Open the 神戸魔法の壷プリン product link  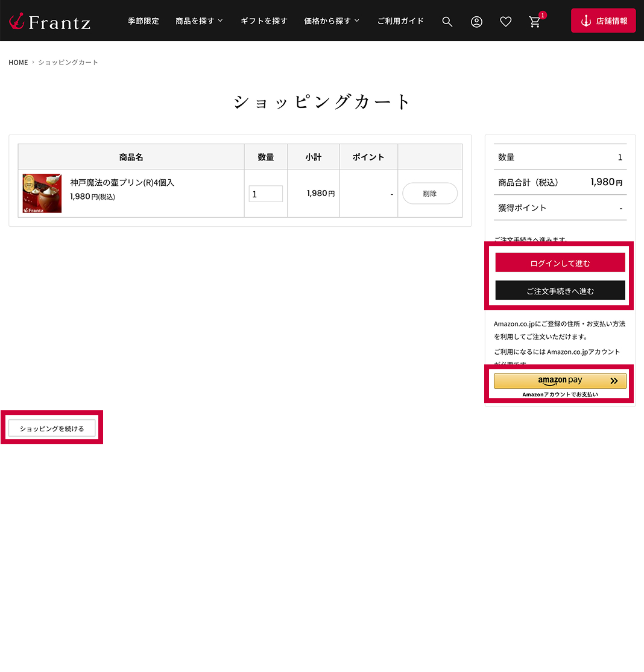coord(122,182)
